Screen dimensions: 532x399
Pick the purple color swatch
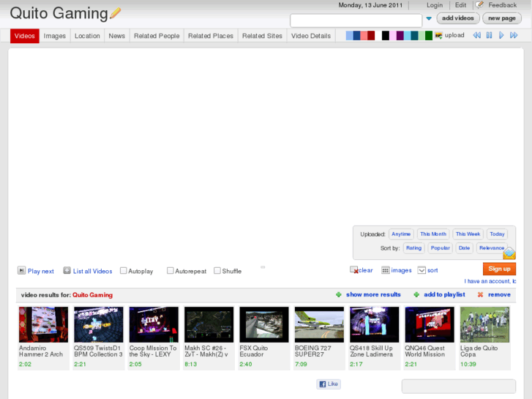(400, 35)
